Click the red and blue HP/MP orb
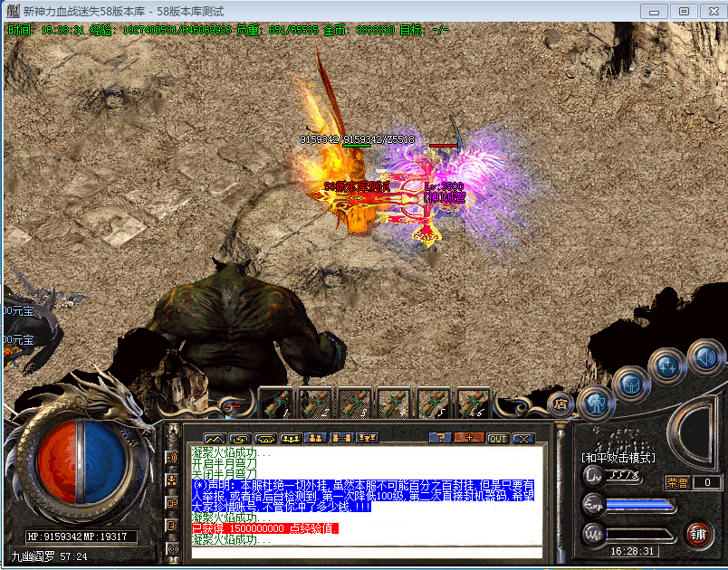The image size is (728, 570). tap(81, 462)
